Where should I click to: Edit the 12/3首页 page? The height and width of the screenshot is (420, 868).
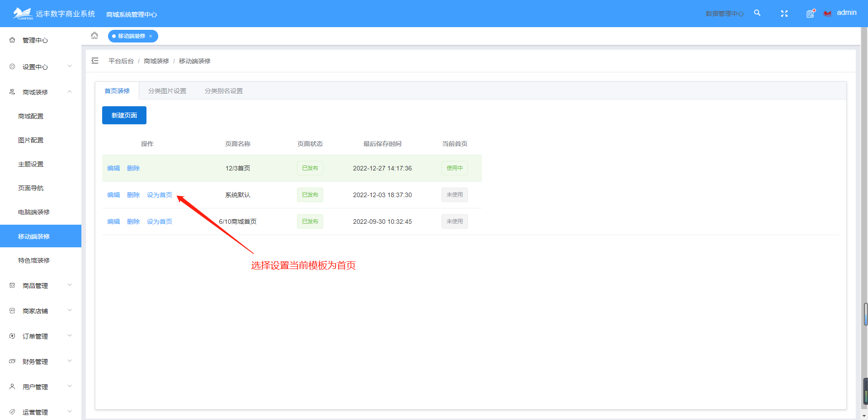tap(113, 168)
